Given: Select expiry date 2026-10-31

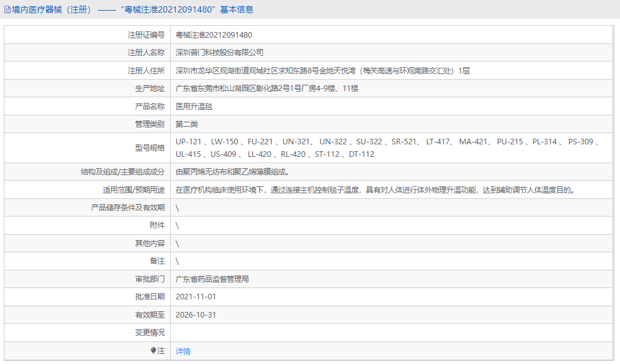Looking at the screenshot, I should click(196, 314).
